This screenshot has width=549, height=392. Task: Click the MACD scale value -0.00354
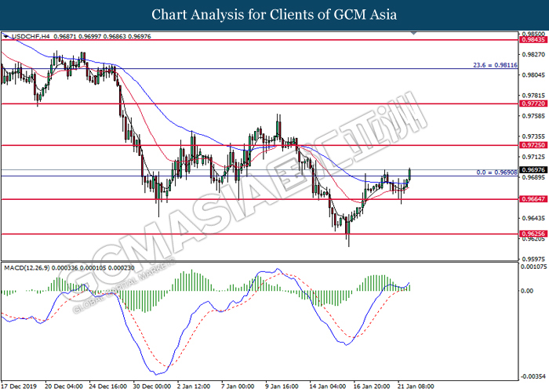pos(533,376)
